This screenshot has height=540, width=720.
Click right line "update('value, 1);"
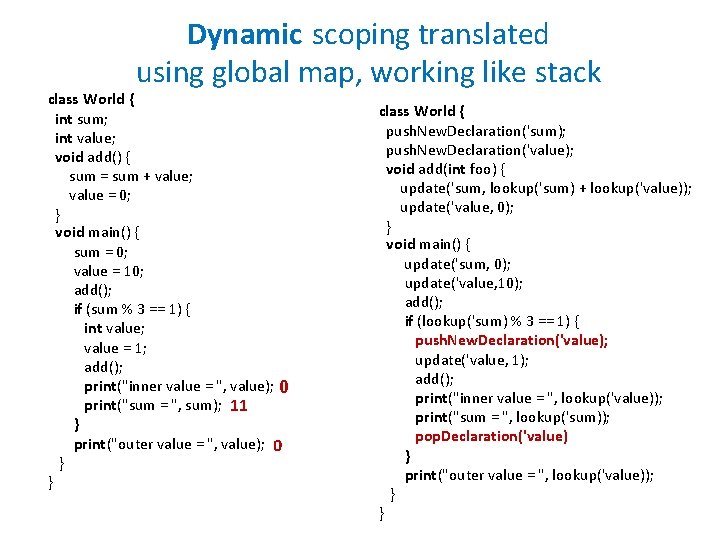pyautogui.click(x=472, y=360)
